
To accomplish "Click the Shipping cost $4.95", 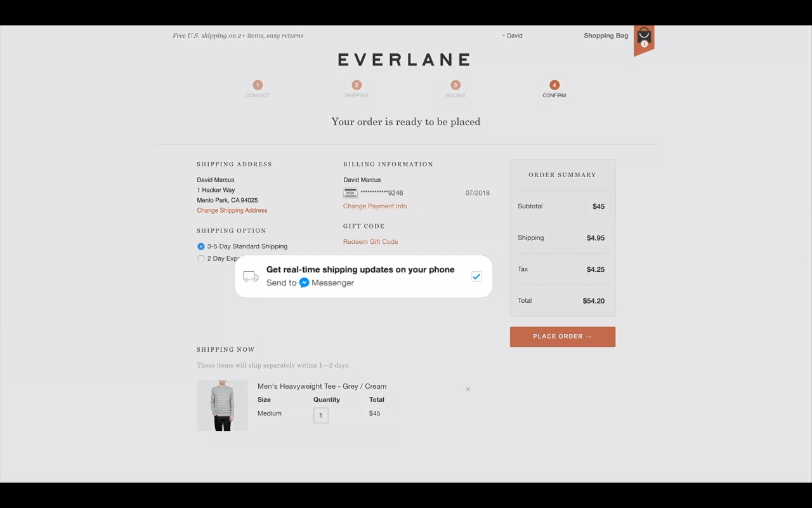I will pyautogui.click(x=596, y=238).
